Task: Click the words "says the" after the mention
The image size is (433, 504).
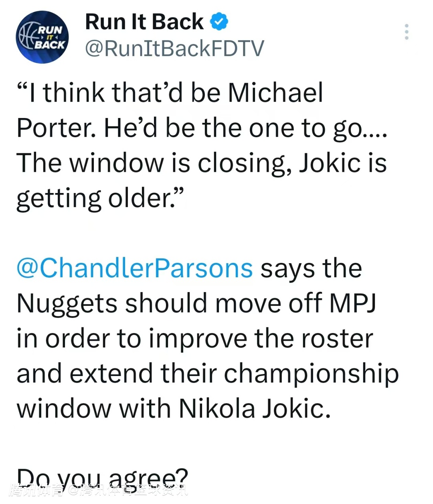Action: (x=311, y=268)
